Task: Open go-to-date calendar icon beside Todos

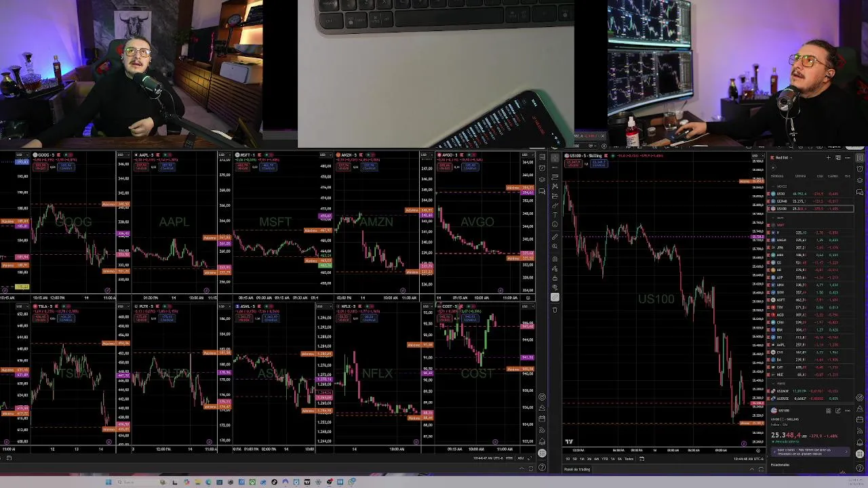Action: (x=642, y=459)
